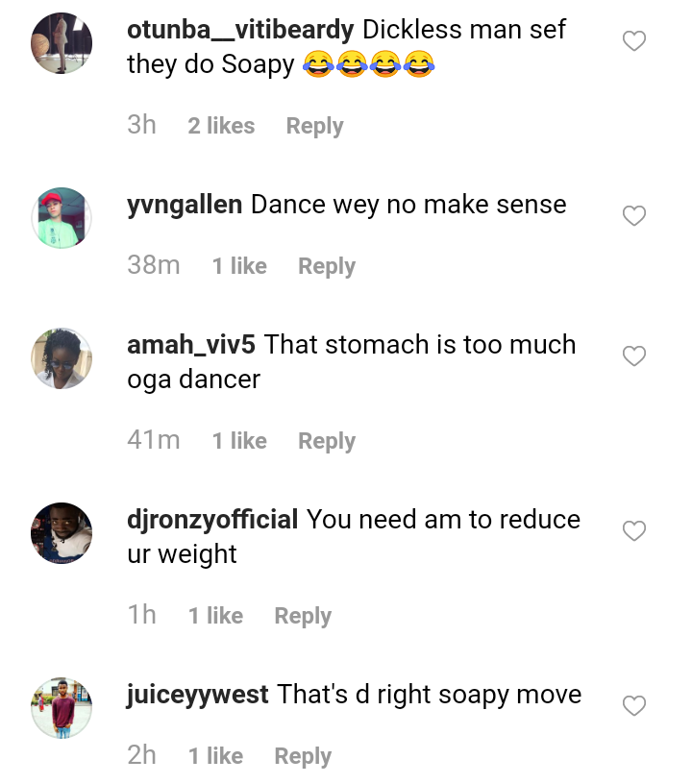Image resolution: width=692 pixels, height=784 pixels.
Task: Reply to yvngallen's dance comment
Action: tap(327, 266)
